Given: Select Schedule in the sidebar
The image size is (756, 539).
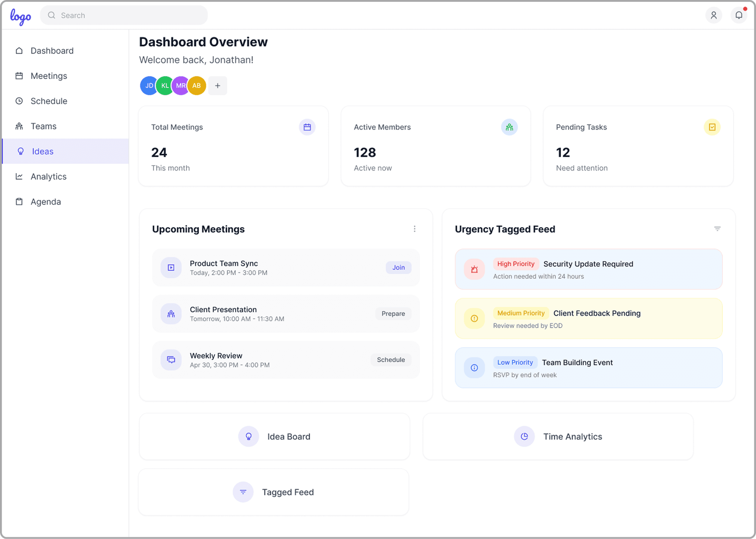Looking at the screenshot, I should point(49,101).
